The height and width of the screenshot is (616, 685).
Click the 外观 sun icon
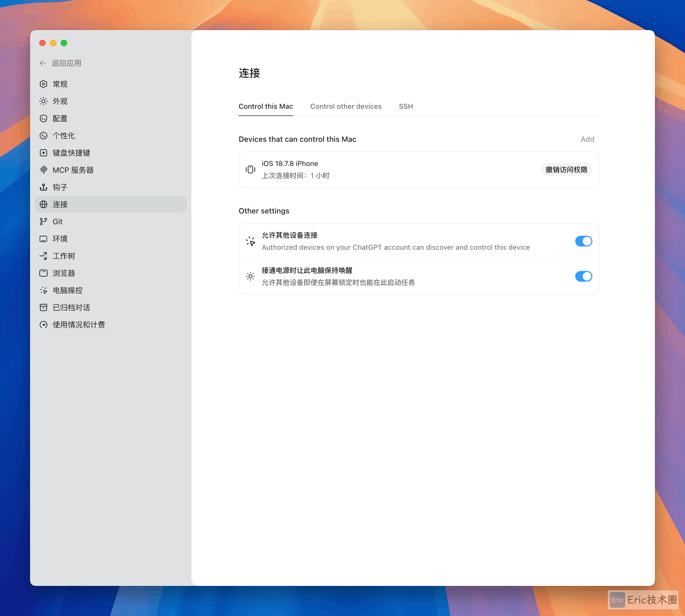click(x=43, y=101)
